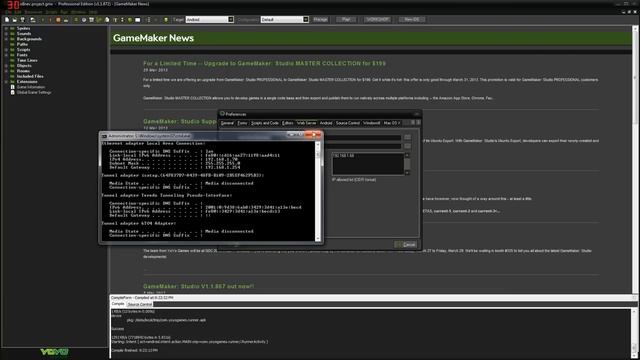The image size is (640, 360).
Task: Click the Cancel button in Preferences
Action: [406, 244]
